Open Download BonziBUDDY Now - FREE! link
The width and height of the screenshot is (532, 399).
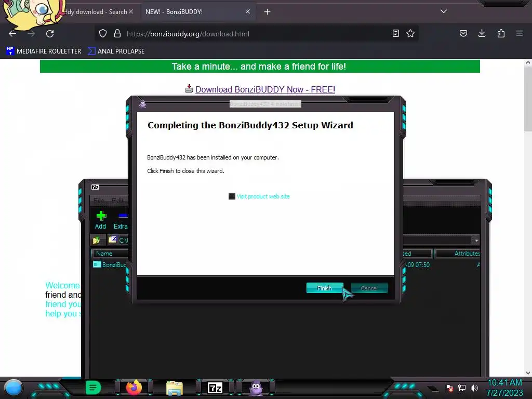click(265, 89)
